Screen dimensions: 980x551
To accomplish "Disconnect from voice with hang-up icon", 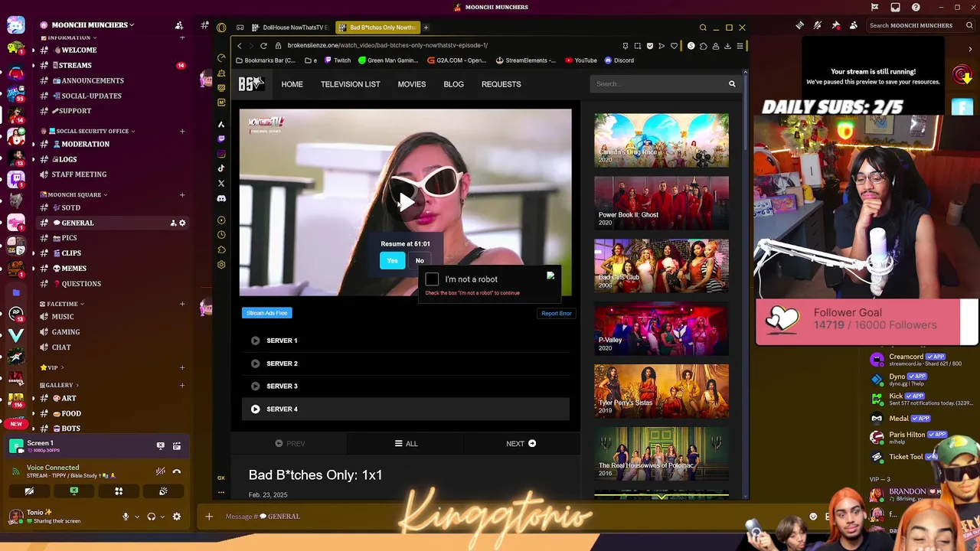I will tap(176, 471).
